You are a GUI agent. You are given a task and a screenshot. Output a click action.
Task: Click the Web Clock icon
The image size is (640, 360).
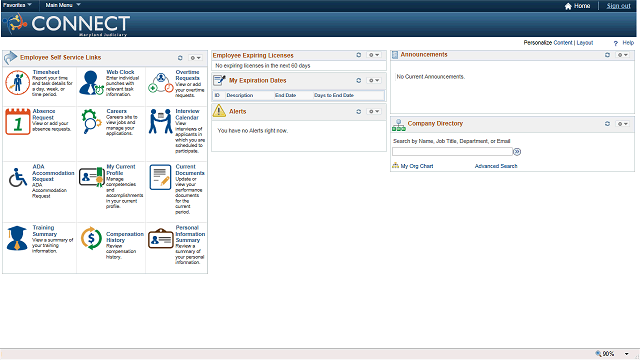[91, 82]
